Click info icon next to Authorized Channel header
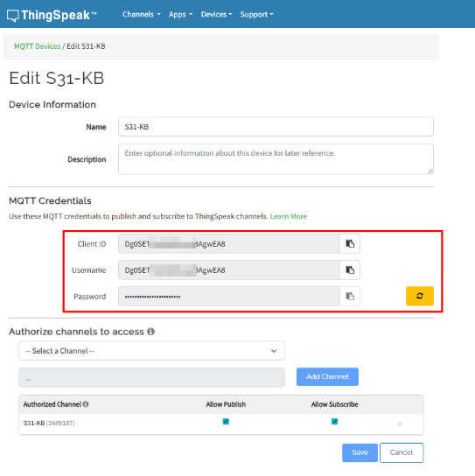Image resolution: width=475 pixels, height=476 pixels. pos(86,404)
